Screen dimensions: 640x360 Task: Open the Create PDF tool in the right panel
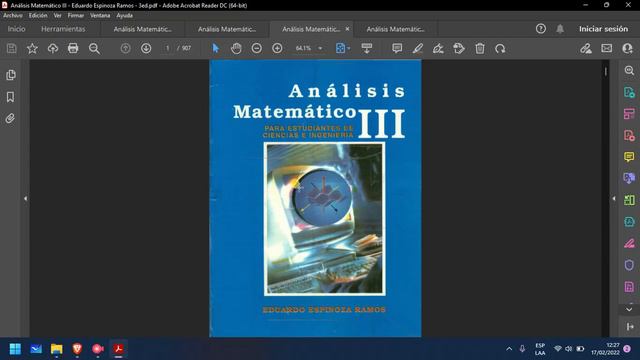(629, 136)
